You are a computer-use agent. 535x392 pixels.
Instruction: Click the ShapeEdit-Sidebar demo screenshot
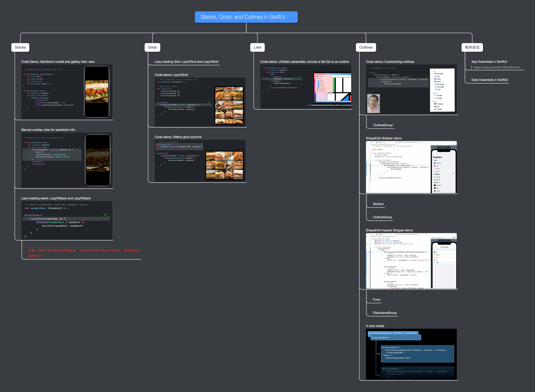point(411,167)
